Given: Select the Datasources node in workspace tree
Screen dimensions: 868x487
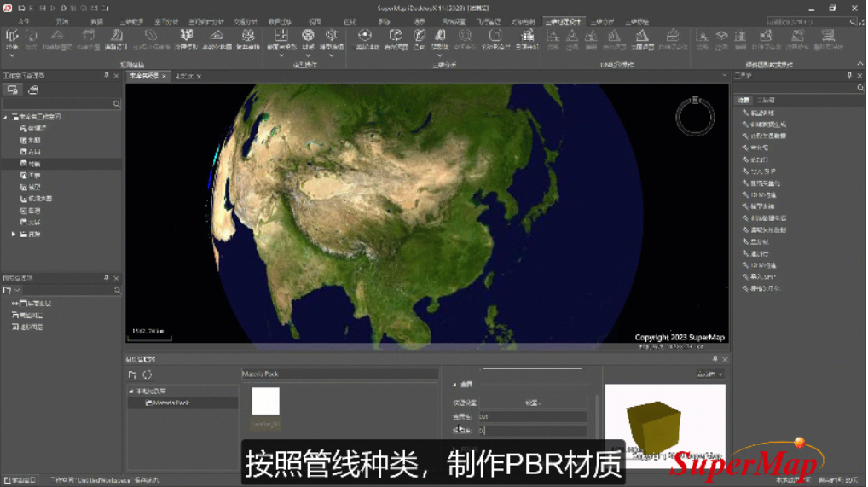Looking at the screenshot, I should [33, 129].
